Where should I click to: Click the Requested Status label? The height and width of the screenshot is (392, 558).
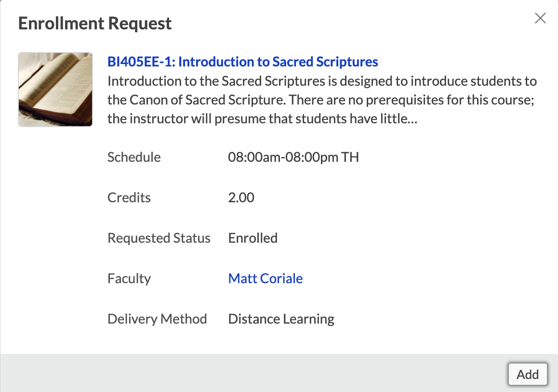point(159,238)
